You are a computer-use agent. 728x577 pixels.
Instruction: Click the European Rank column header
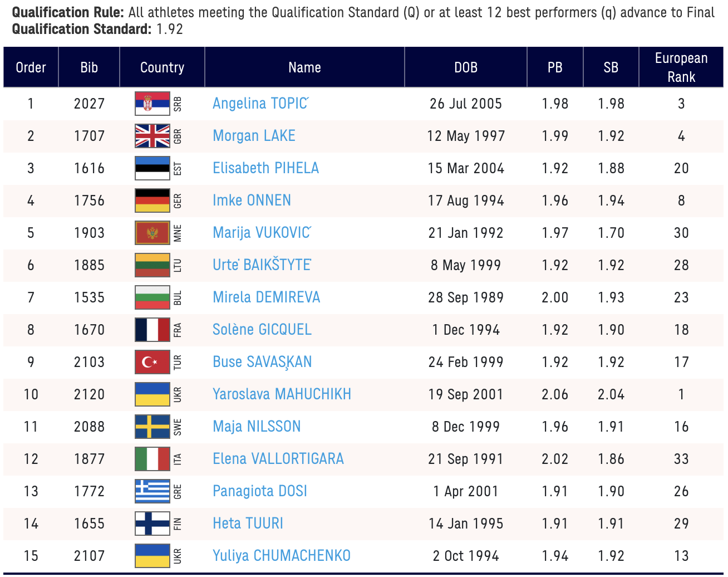pos(681,67)
